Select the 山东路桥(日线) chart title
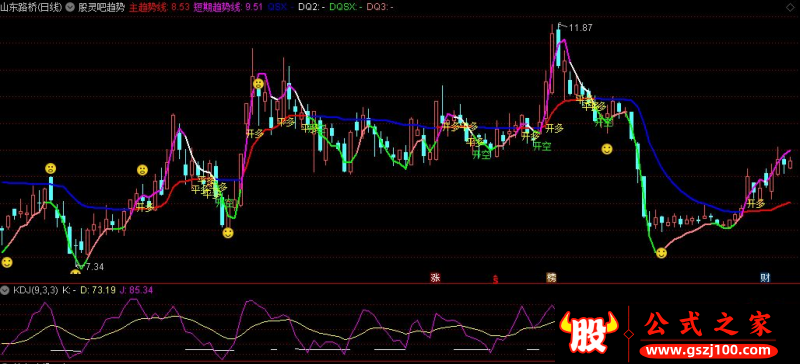This screenshot has height=364, width=800. (32, 7)
